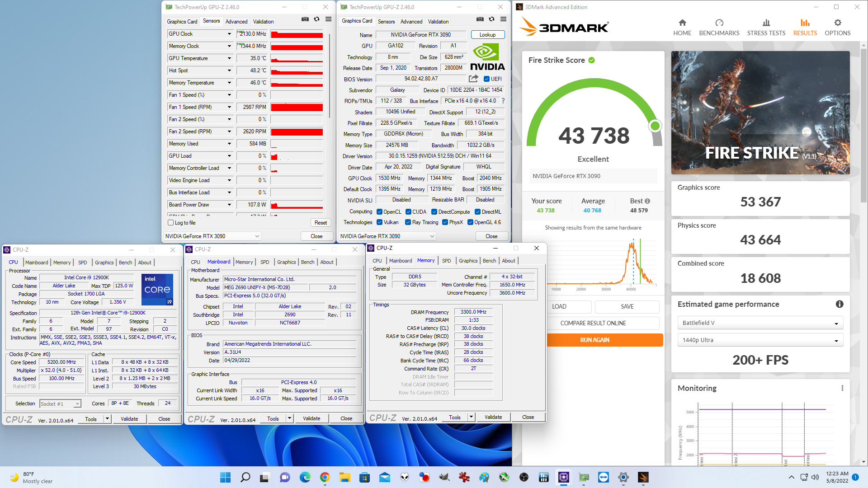868x488 pixels.
Task: Expand Board Power Draw sensor dropdown
Action: pyautogui.click(x=229, y=205)
